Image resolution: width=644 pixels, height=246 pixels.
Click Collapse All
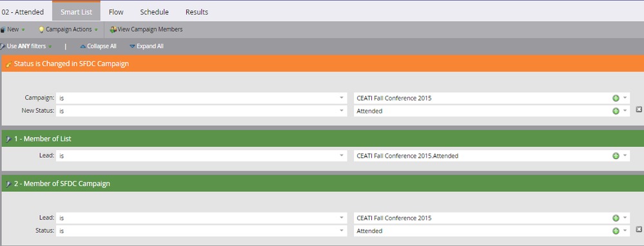pos(98,46)
